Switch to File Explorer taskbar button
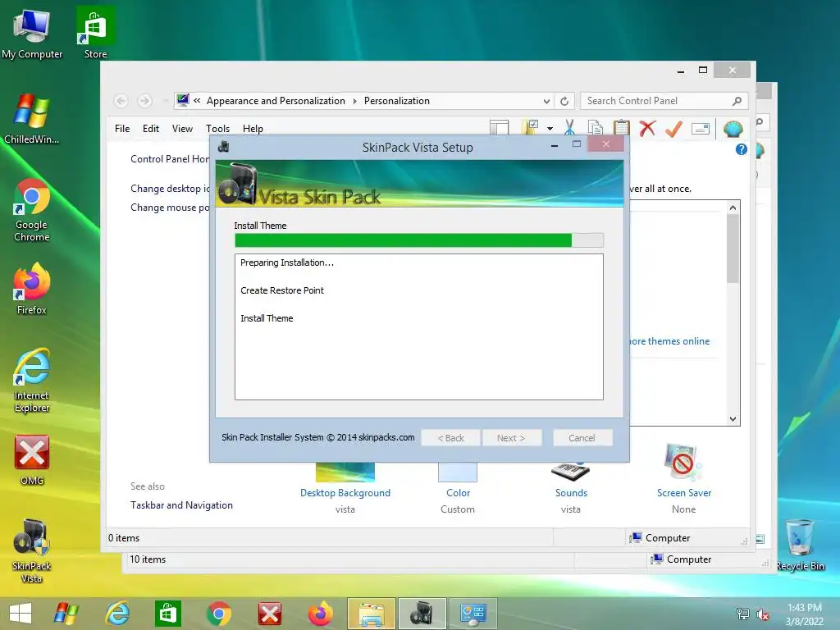Screen dimensions: 840x630 point(372,614)
